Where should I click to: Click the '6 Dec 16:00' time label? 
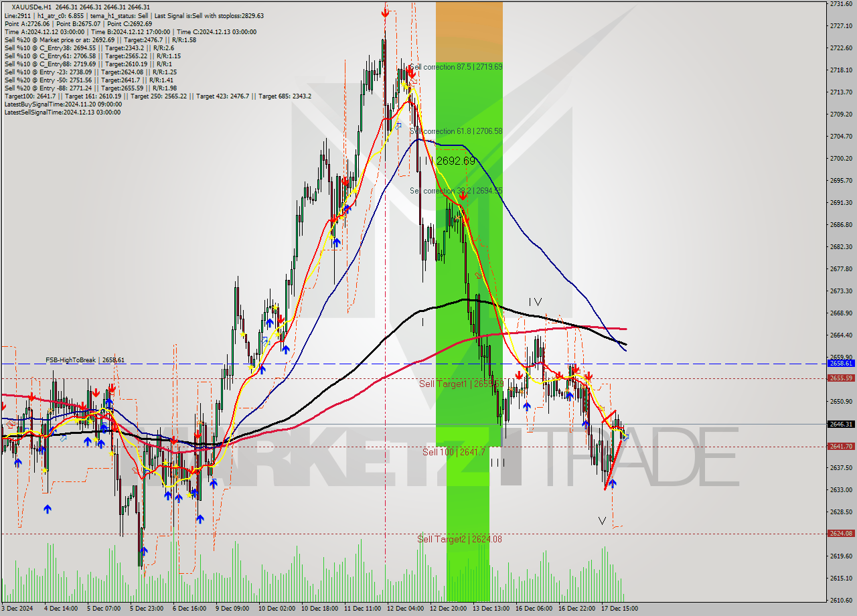click(189, 609)
